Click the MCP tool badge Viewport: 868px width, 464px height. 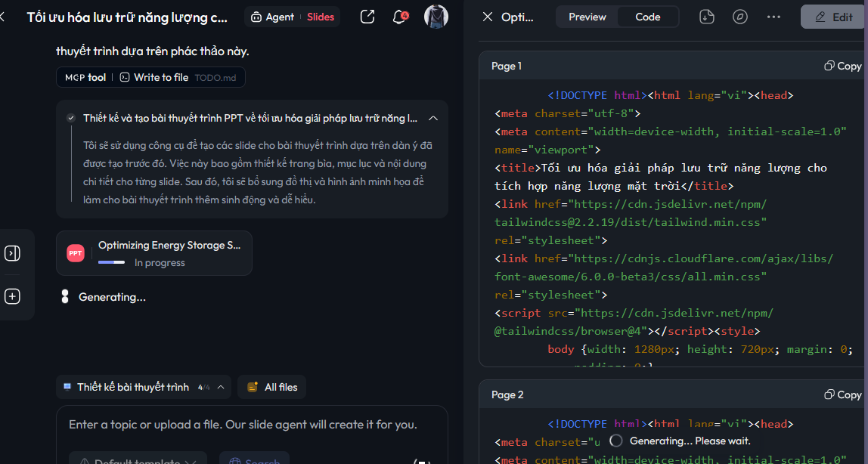coord(85,77)
